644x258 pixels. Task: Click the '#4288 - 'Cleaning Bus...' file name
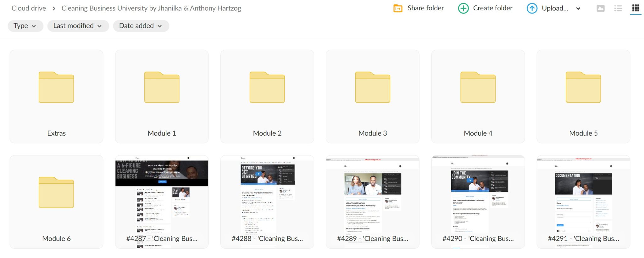(267, 239)
